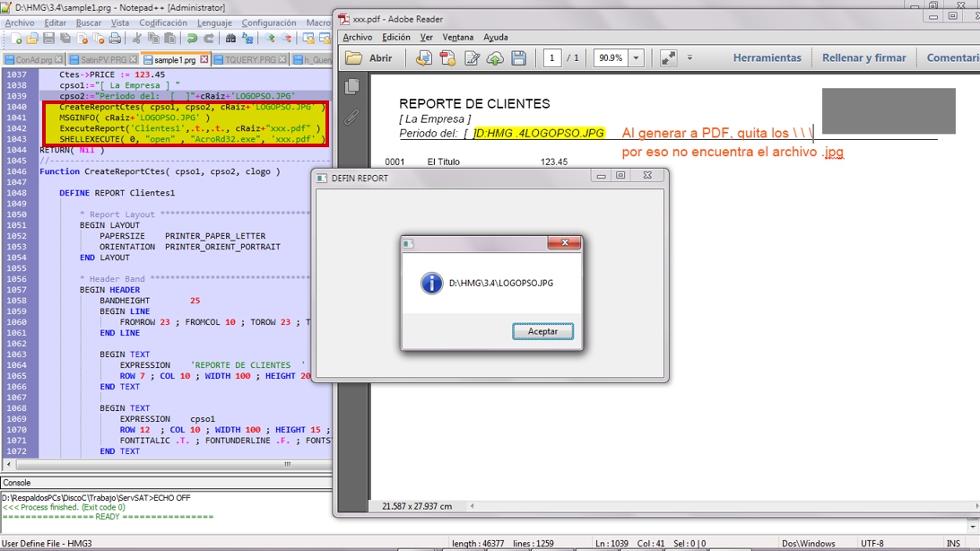This screenshot has height=551, width=980.
Task: Click the Undo green arrow icon
Action: [x=191, y=39]
